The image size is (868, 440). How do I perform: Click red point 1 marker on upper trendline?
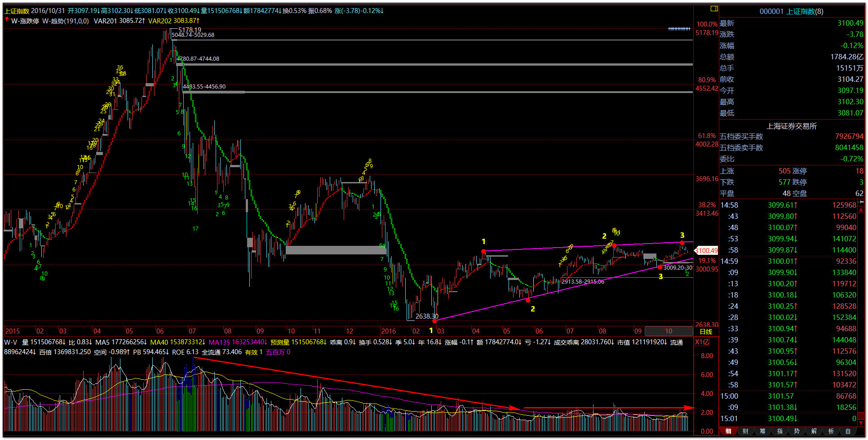pyautogui.click(x=483, y=251)
